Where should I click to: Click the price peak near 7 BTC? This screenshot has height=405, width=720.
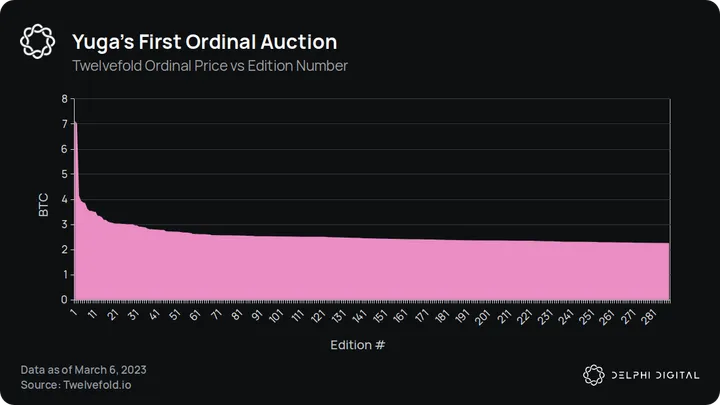75,124
